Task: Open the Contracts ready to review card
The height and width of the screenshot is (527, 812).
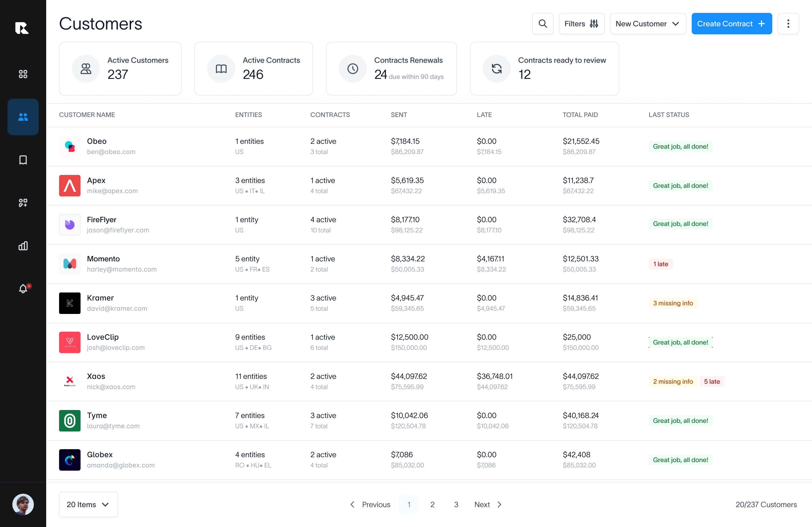Action: (x=544, y=68)
